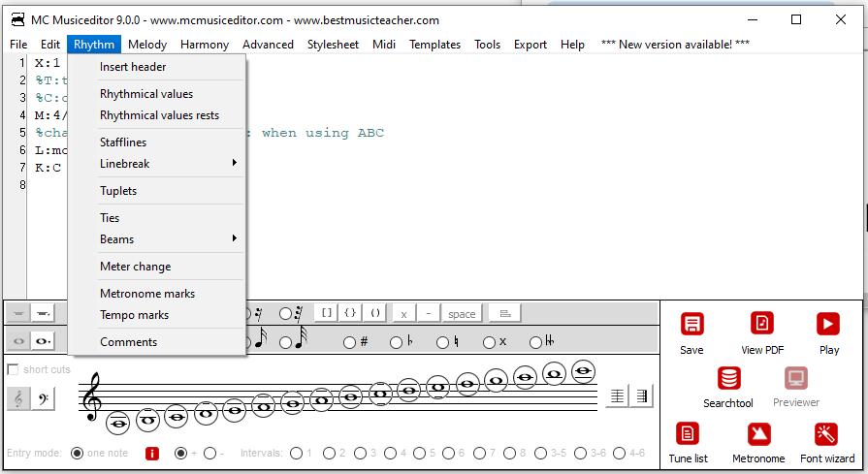Open the Melody menu
868x474 pixels.
[147, 45]
